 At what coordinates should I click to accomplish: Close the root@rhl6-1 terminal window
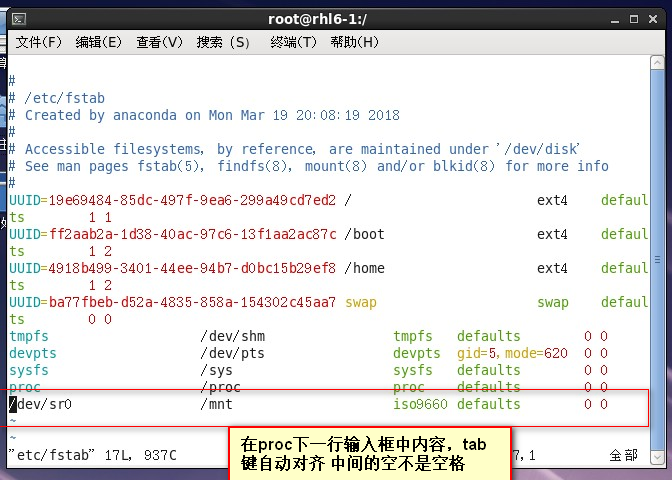653,19
